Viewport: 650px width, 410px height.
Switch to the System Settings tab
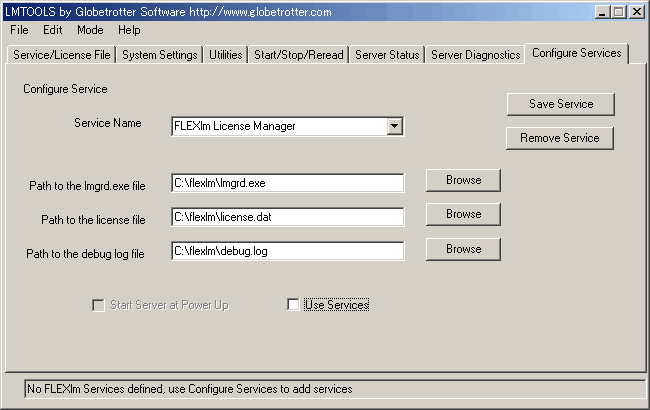point(160,55)
